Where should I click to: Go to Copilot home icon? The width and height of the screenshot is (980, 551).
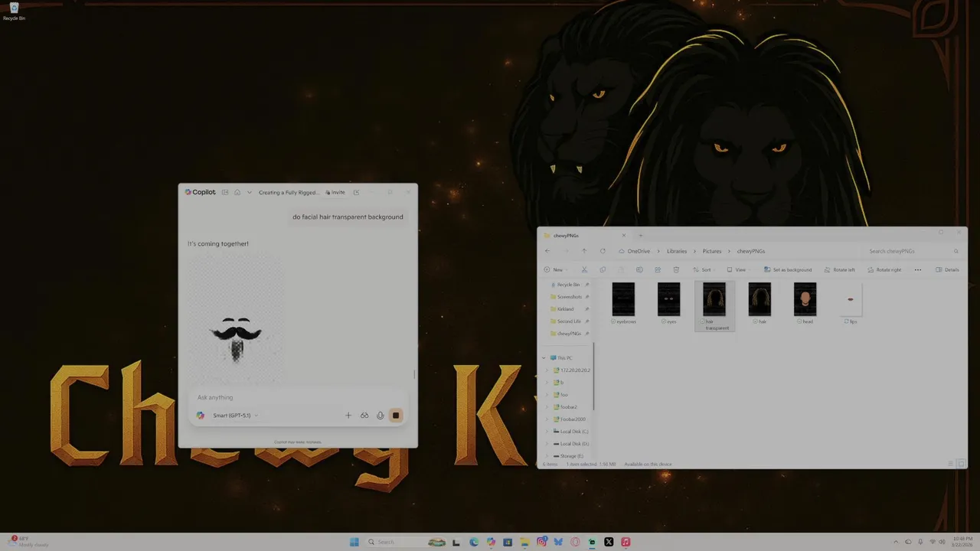point(237,192)
